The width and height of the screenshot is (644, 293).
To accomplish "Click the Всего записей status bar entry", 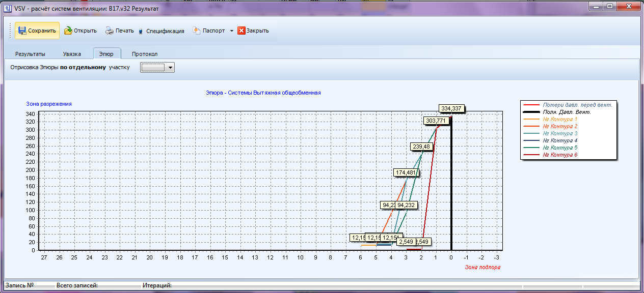I will [77, 286].
